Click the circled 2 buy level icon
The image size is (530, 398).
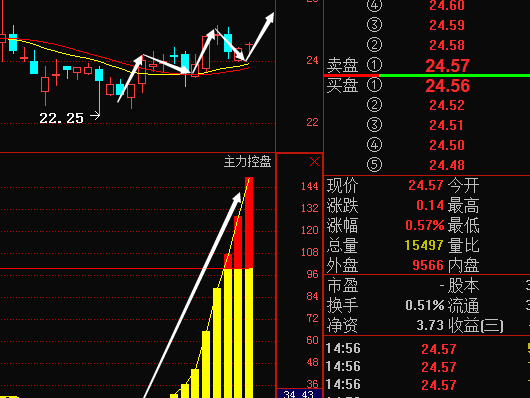pyautogui.click(x=374, y=105)
